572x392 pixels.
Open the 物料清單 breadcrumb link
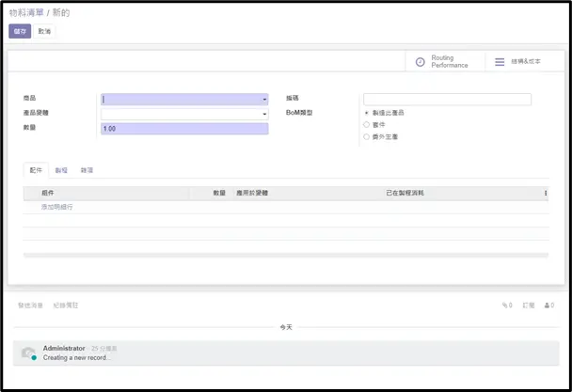click(x=26, y=13)
